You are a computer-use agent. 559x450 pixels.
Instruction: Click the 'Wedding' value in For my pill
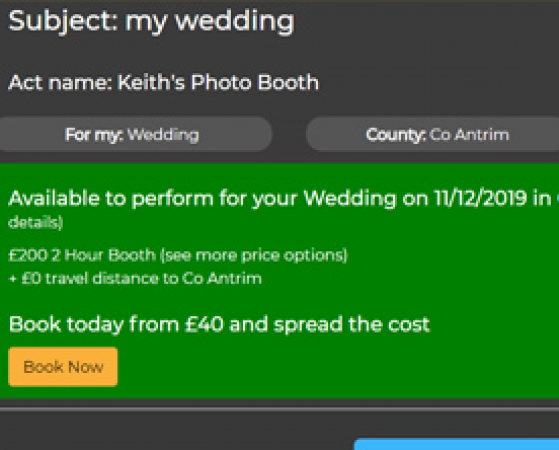(x=163, y=135)
